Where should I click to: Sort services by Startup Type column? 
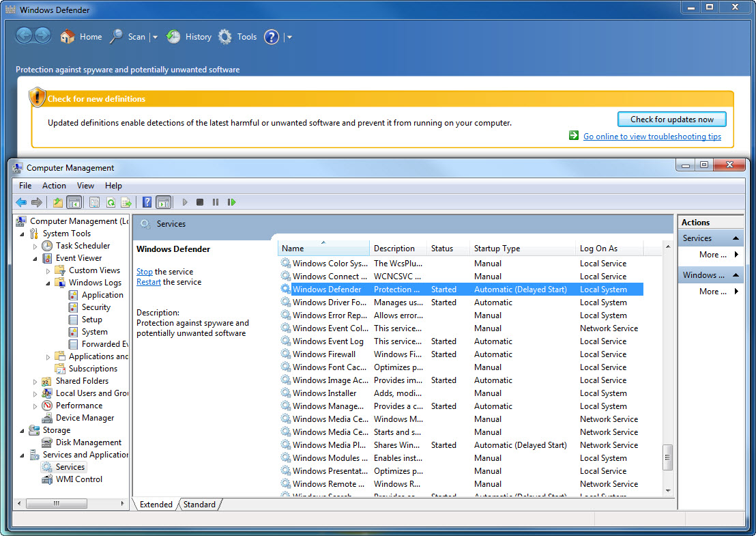523,249
